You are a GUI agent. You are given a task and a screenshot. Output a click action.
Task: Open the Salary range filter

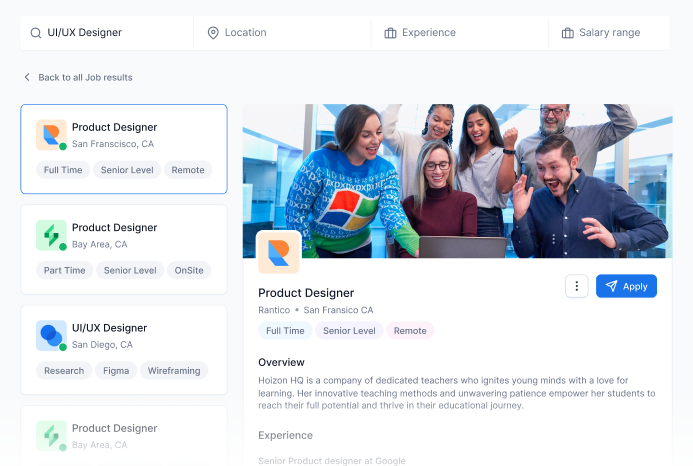(x=609, y=33)
